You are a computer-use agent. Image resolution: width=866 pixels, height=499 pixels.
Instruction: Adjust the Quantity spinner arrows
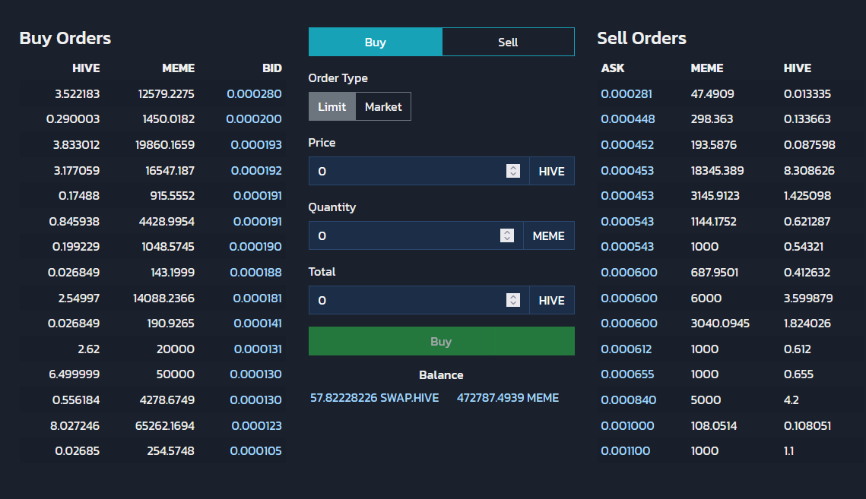click(x=507, y=236)
